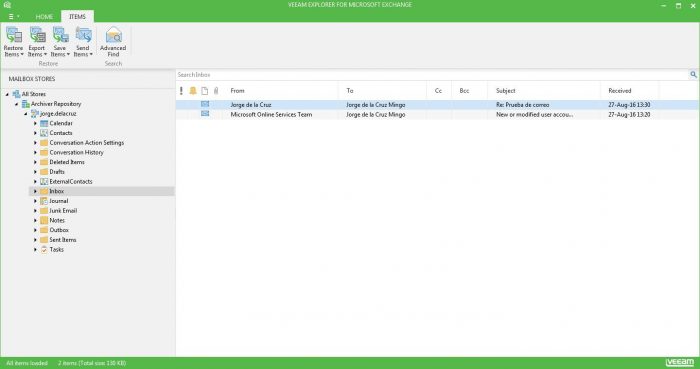Click the 'All items loaded' status text

(27, 363)
